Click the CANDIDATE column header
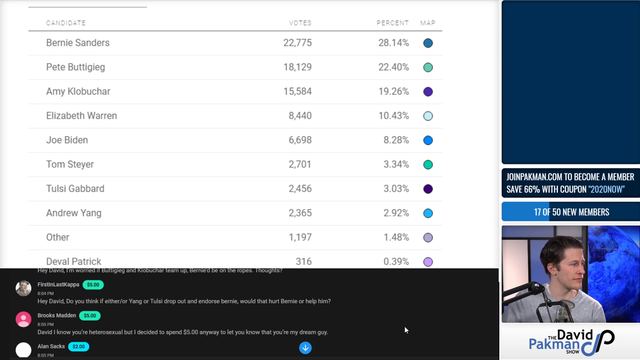Viewport: 640px width, 360px height. [x=66, y=23]
